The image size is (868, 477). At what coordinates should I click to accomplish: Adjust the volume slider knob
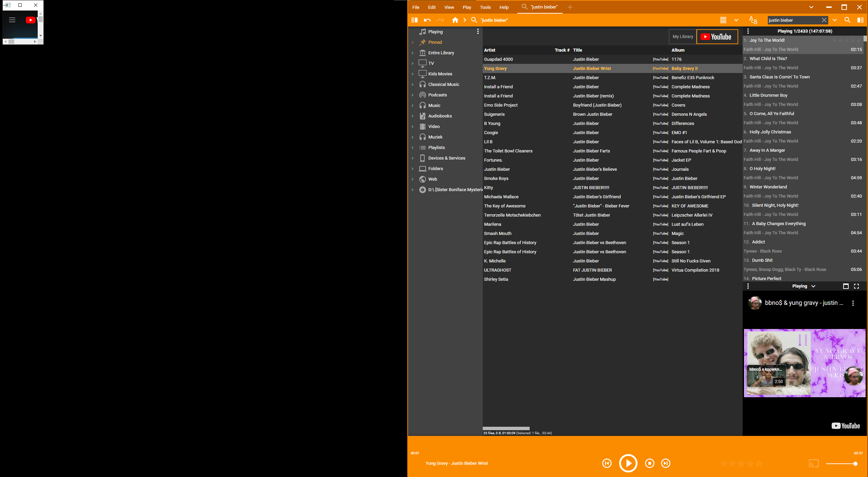pos(855,463)
